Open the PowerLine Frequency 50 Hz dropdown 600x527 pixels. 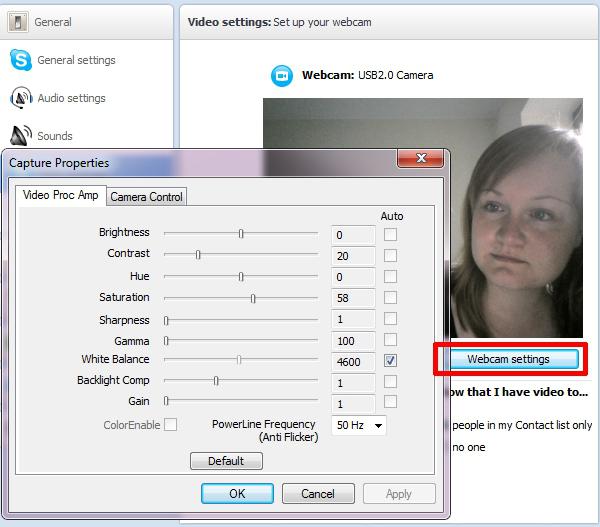tap(359, 425)
